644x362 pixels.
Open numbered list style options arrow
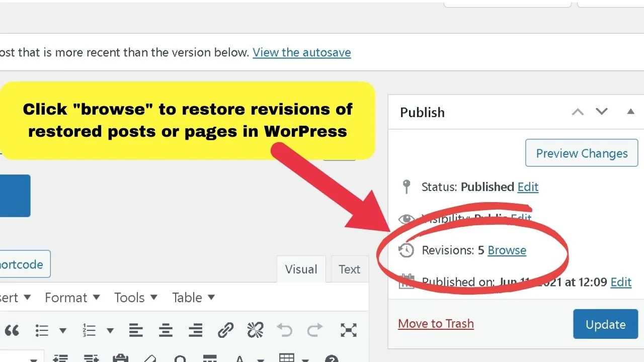pos(110,330)
